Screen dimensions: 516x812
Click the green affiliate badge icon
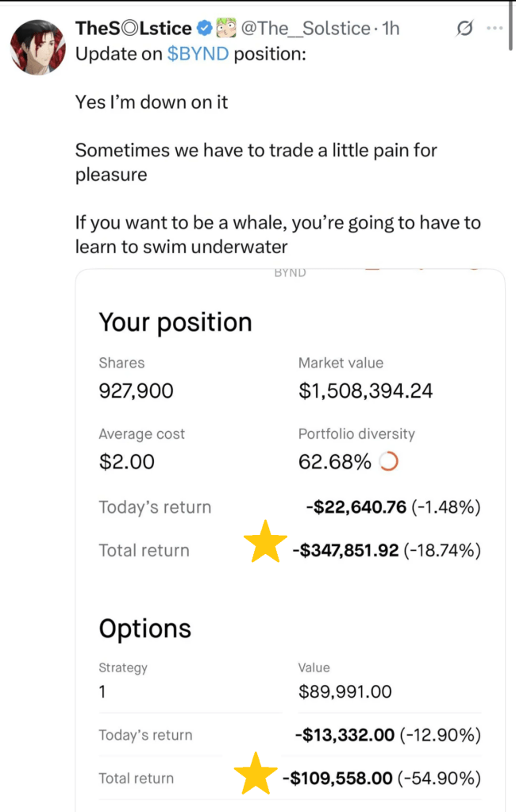click(x=225, y=29)
